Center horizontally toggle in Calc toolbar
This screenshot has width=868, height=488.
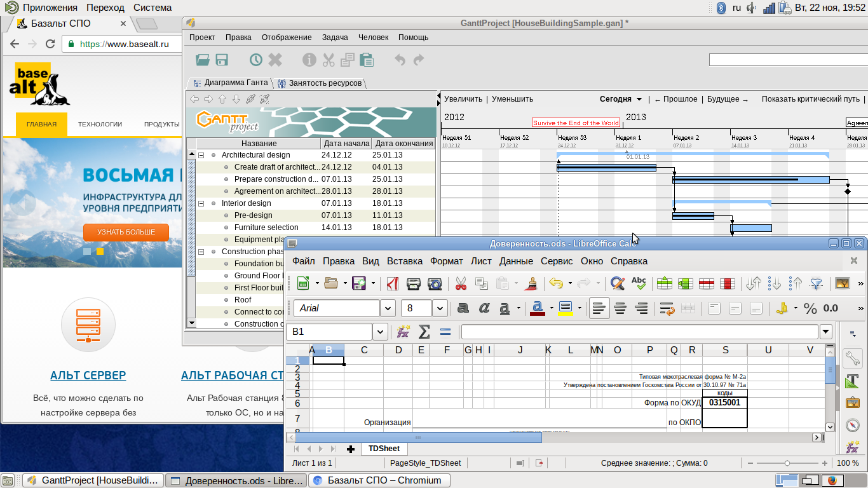coord(620,308)
